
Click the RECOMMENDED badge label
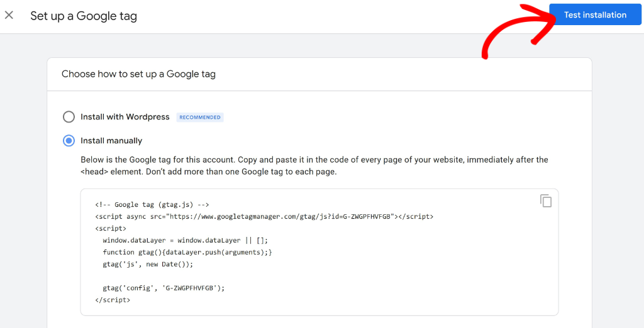pyautogui.click(x=200, y=118)
